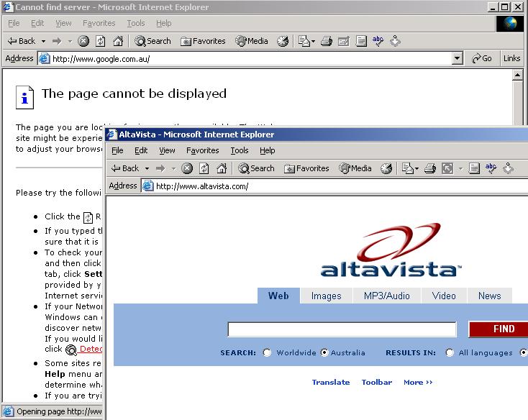
Task: Select Australia search radio button
Action: [324, 352]
